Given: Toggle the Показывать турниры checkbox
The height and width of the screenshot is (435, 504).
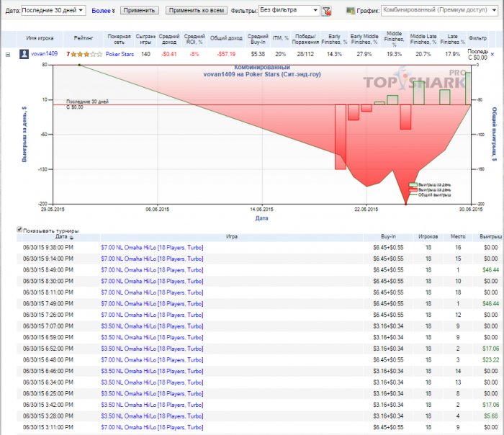Looking at the screenshot, I should click(x=20, y=230).
